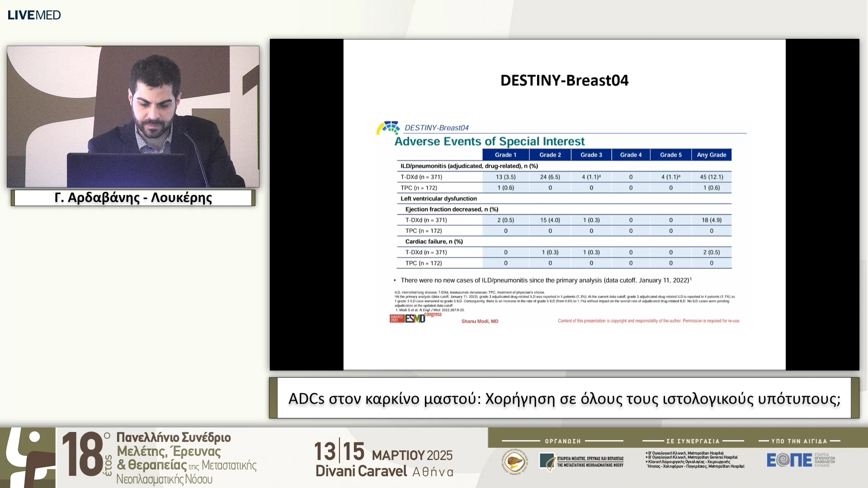This screenshot has height=488, width=868.
Task: Click the DESTINY-Breast04 arc logo icon
Action: pos(388,128)
